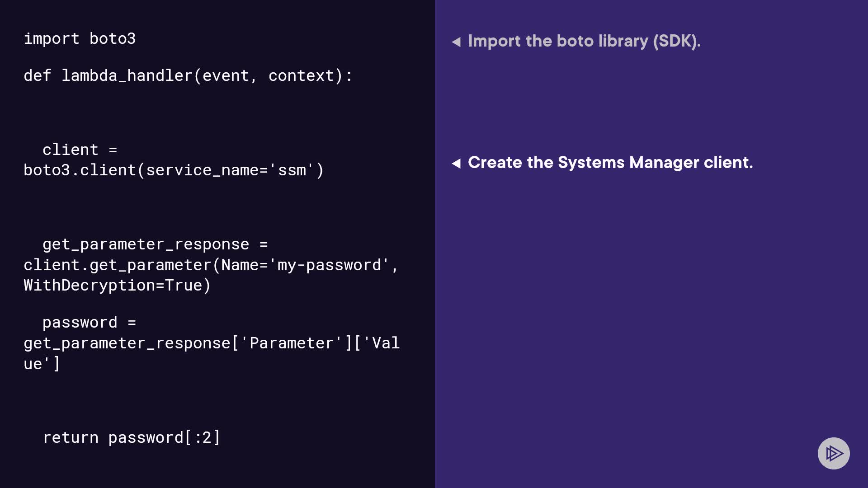Click the word 'context' in function signature
The width and height of the screenshot is (868, 488).
point(301,76)
